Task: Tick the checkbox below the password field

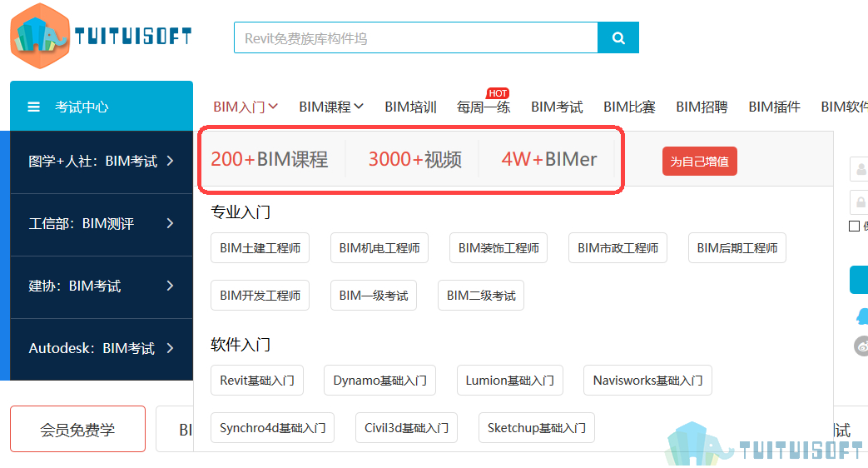Action: [854, 226]
